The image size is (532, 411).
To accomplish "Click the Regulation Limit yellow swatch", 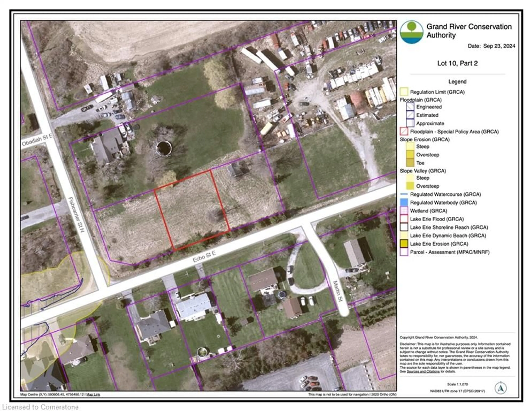I will 404,92.
